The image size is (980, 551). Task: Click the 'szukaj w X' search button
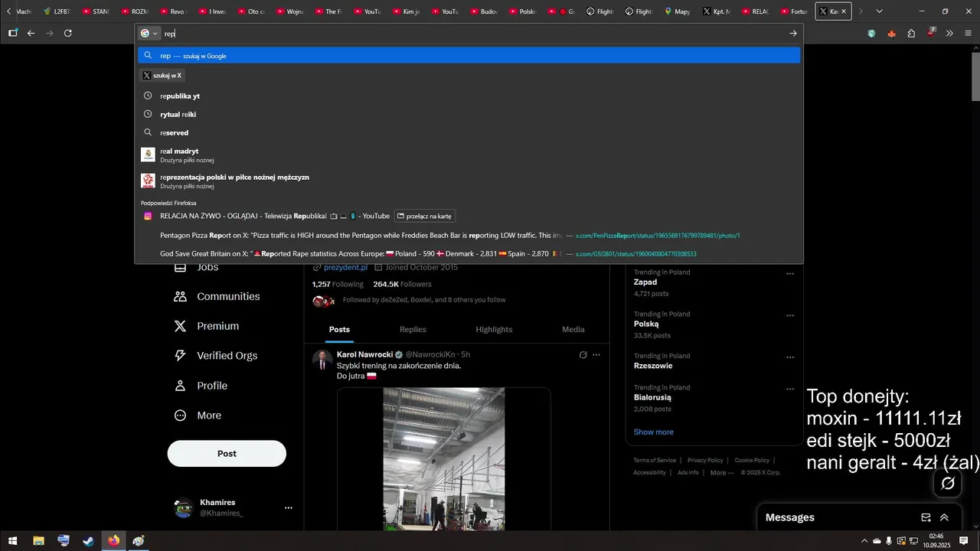point(162,76)
